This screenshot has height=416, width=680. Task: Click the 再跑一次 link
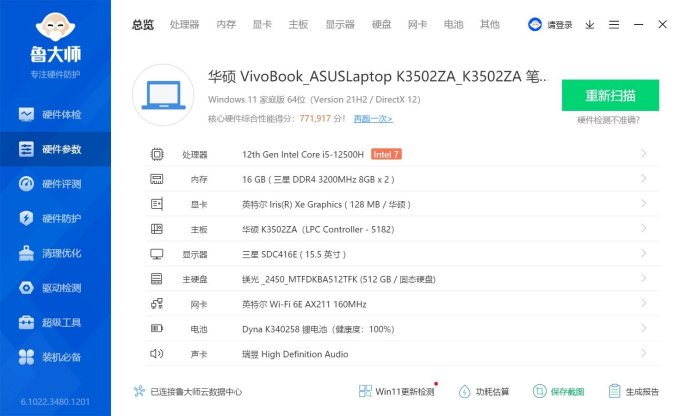(373, 118)
